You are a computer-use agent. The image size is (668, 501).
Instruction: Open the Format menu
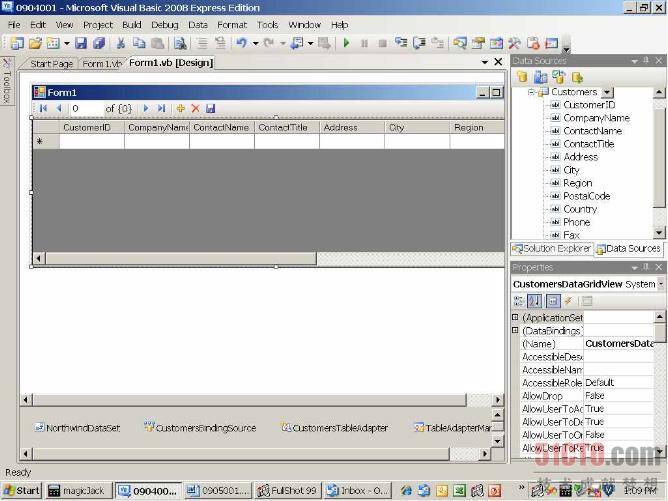click(x=232, y=25)
